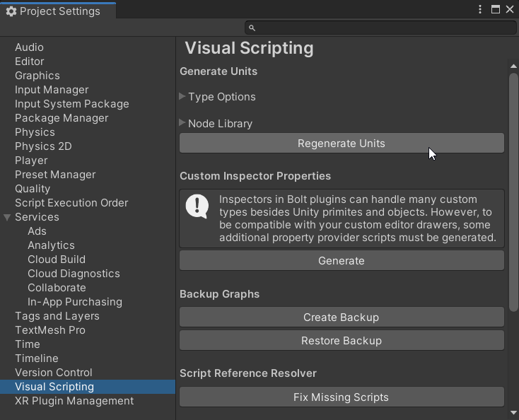
Task: Click the Project Settings gear icon
Action: click(11, 11)
